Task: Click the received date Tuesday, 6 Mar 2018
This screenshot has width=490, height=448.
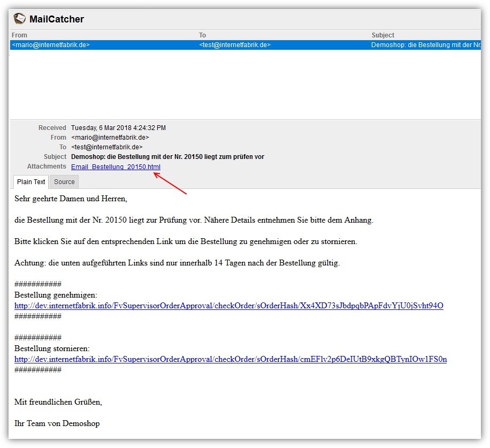Action: [118, 128]
